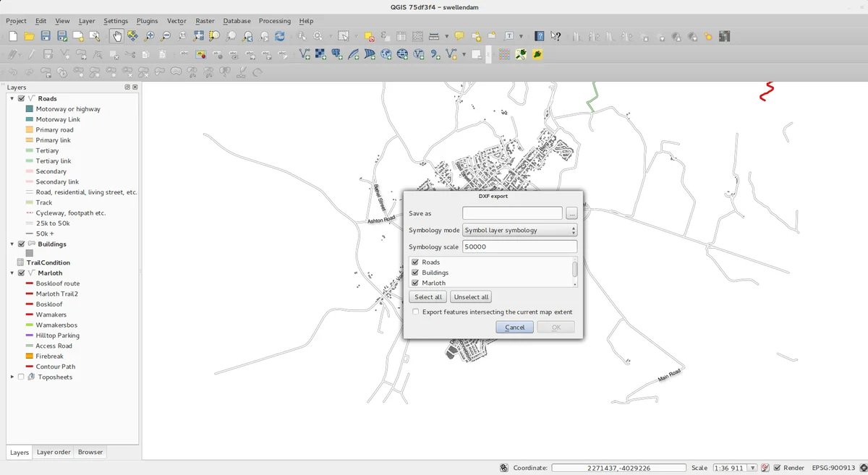Image resolution: width=868 pixels, height=475 pixels.
Task: Uncheck Roads in DXF export list
Action: (x=415, y=262)
